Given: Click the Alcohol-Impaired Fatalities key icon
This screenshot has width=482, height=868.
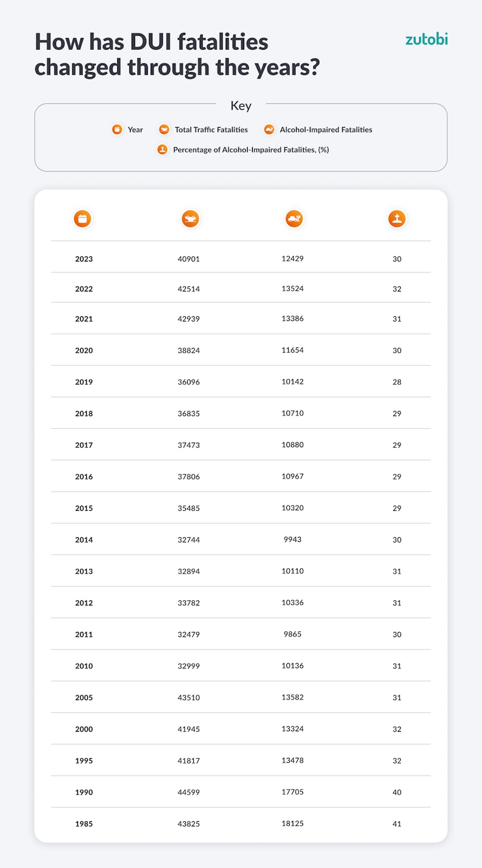Looking at the screenshot, I should point(269,130).
